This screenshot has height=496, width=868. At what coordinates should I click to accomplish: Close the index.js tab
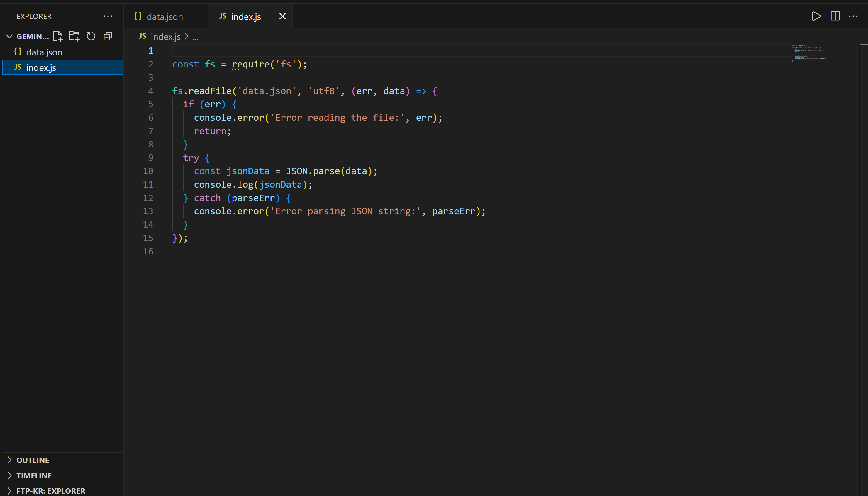tap(282, 16)
